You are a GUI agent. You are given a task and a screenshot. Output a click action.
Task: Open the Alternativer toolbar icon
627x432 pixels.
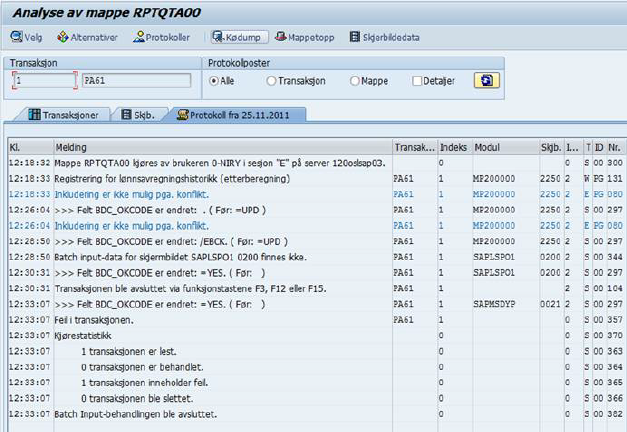87,37
